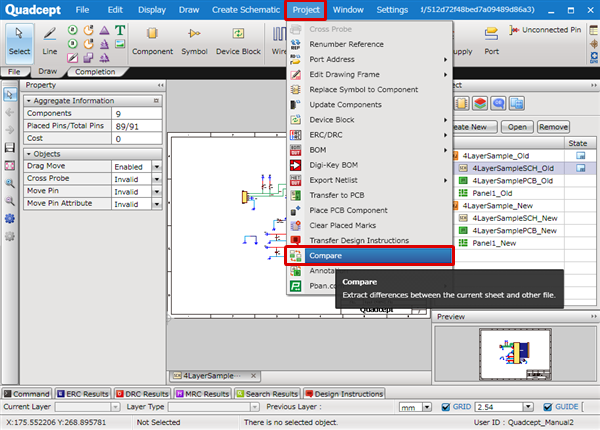Image resolution: width=600 pixels, height=430 pixels.
Task: Choose the Line drawing tool
Action: (x=50, y=42)
